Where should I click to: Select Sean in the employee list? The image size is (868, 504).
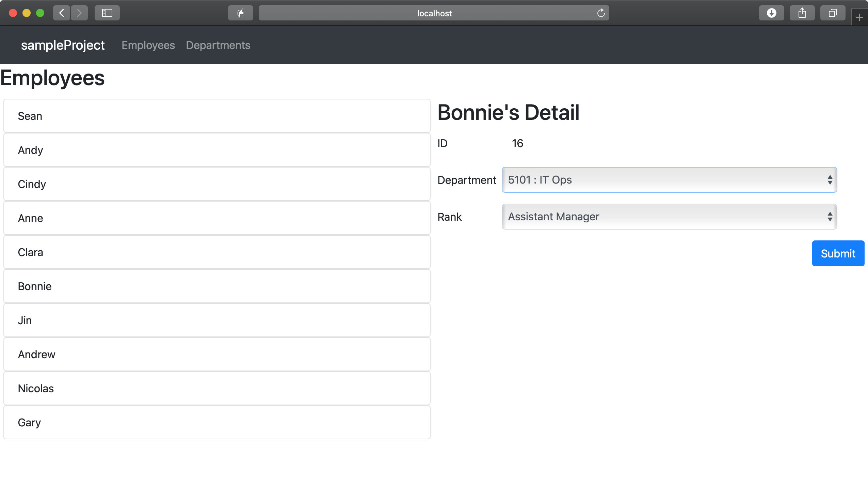pos(216,116)
